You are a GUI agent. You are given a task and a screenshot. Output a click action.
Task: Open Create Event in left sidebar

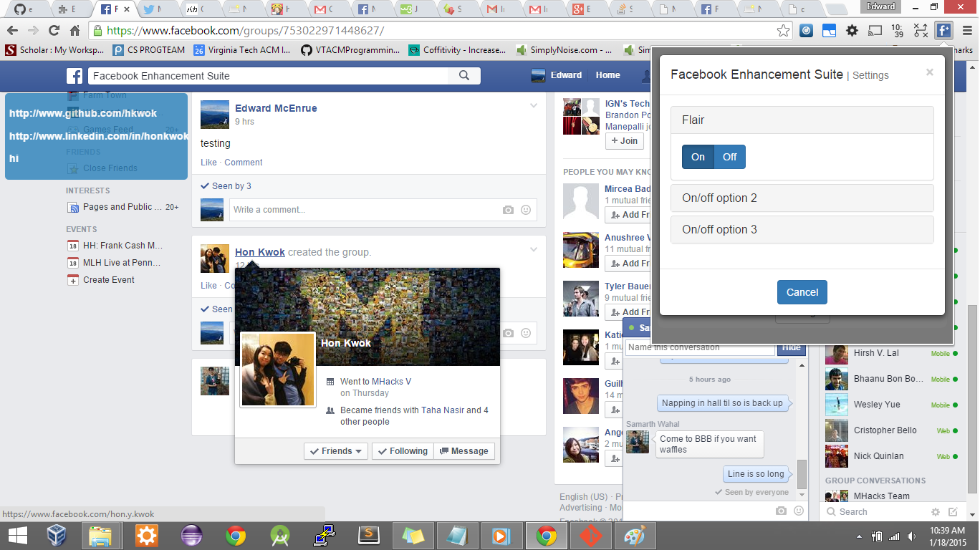point(109,280)
